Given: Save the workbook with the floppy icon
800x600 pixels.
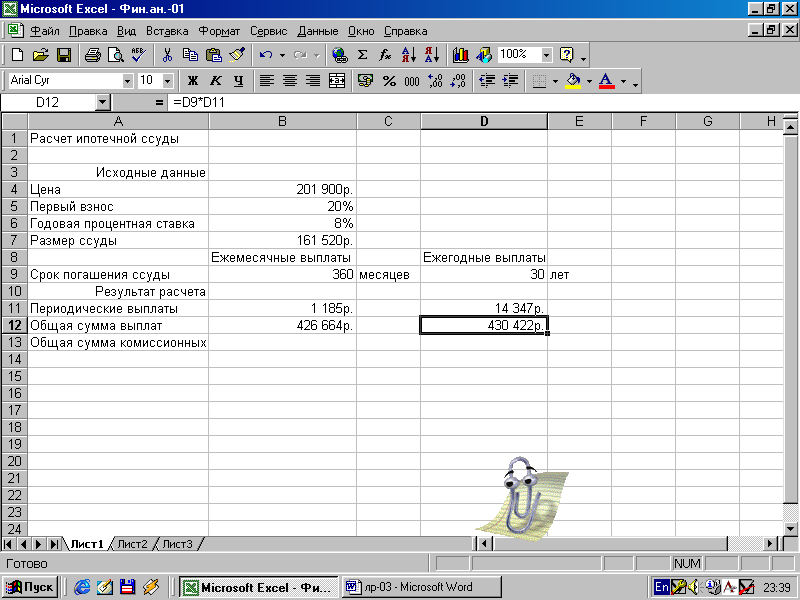Looking at the screenshot, I should coord(64,55).
